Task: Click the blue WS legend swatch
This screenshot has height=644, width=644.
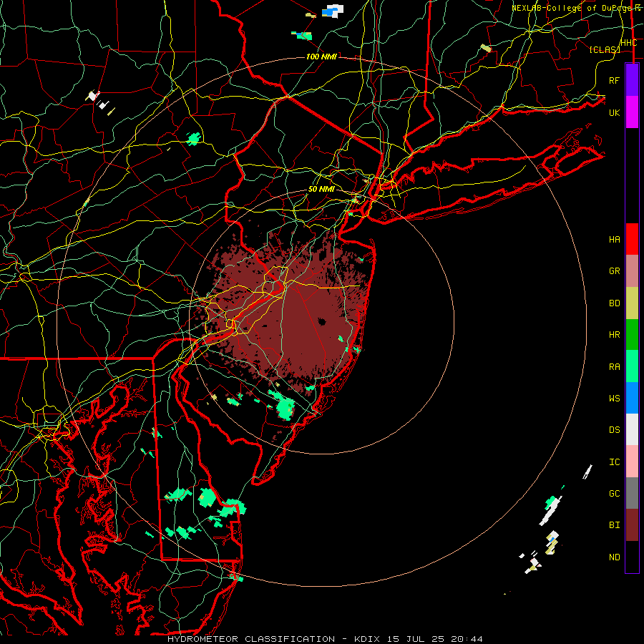Action: point(632,398)
